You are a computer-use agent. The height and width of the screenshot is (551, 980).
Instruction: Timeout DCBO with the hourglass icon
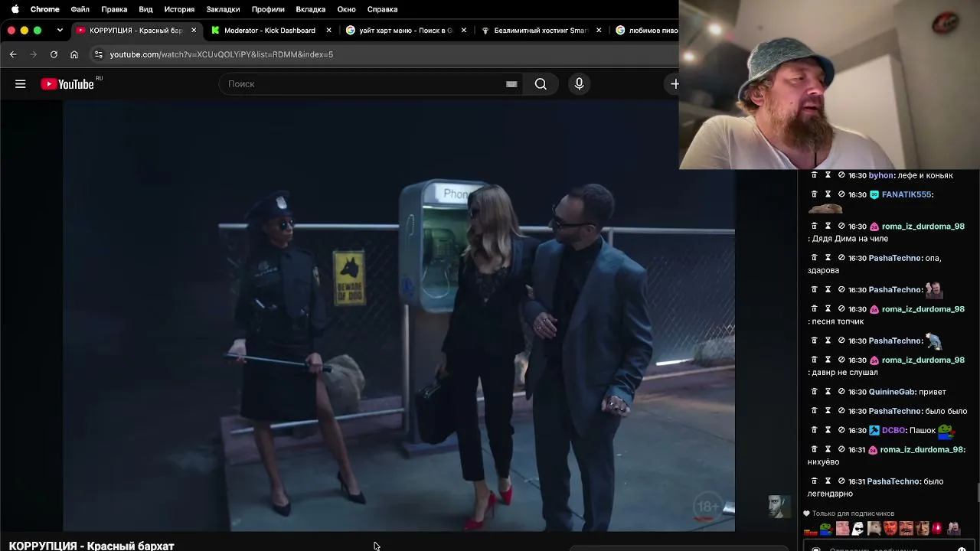828,430
